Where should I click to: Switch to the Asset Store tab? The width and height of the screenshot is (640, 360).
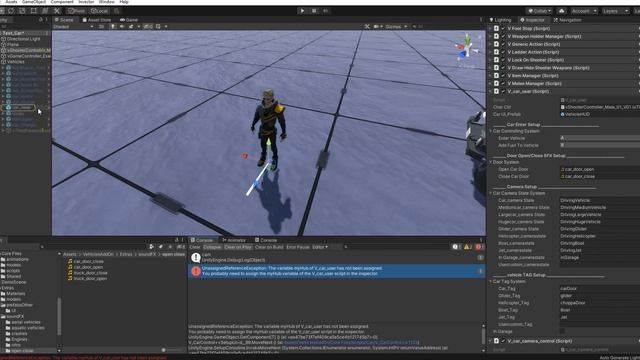click(97, 20)
